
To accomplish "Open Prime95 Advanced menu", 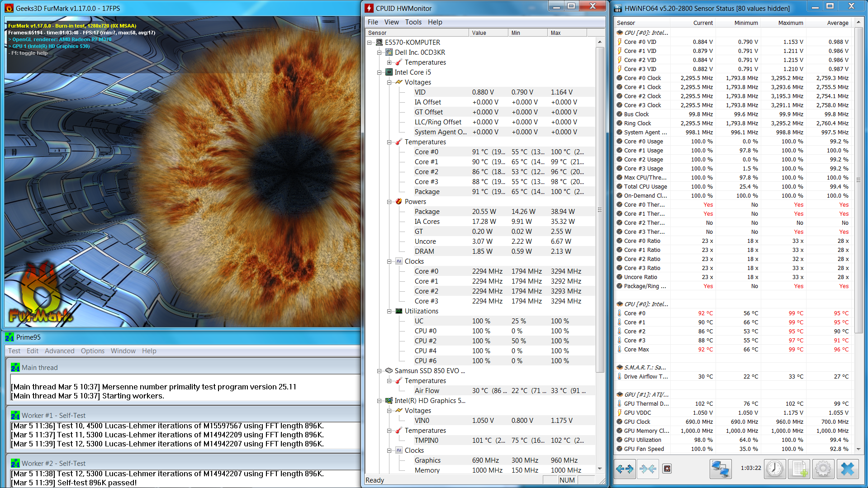I will point(59,351).
